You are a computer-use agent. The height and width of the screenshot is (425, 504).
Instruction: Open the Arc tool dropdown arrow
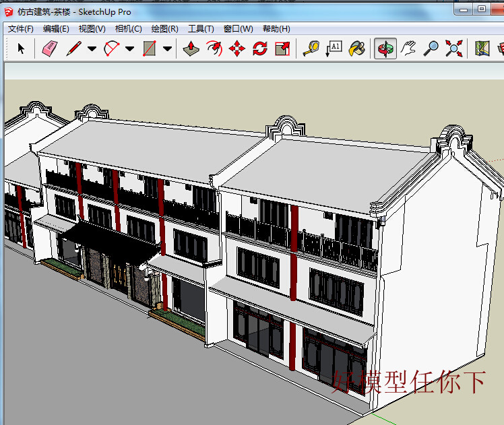pos(129,48)
